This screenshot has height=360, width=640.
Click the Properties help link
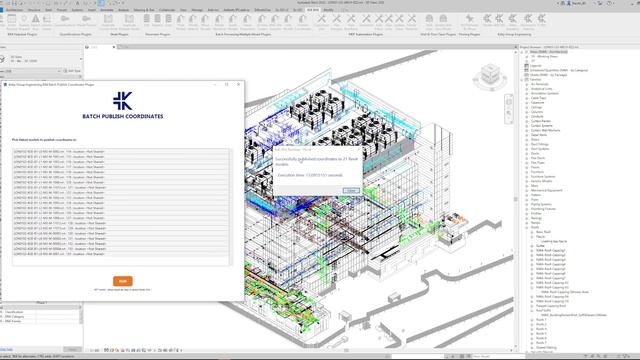(x=7, y=349)
